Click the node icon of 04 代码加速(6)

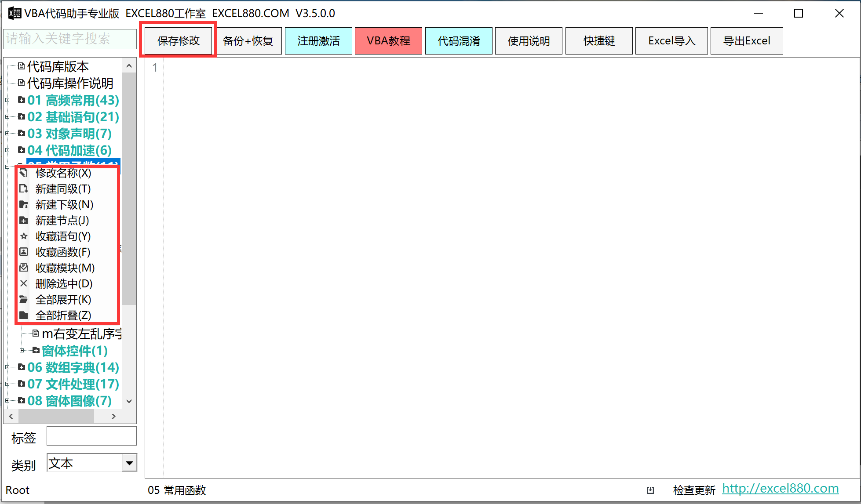[21, 150]
